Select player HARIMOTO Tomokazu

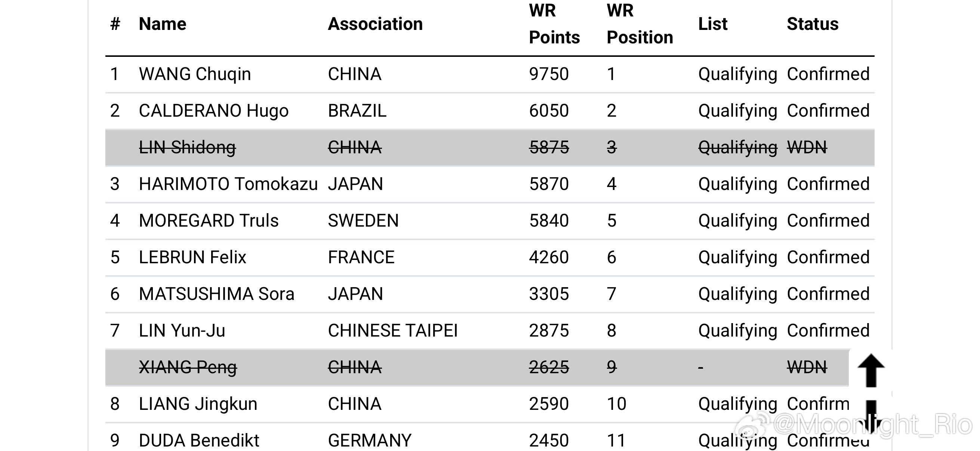(x=228, y=184)
